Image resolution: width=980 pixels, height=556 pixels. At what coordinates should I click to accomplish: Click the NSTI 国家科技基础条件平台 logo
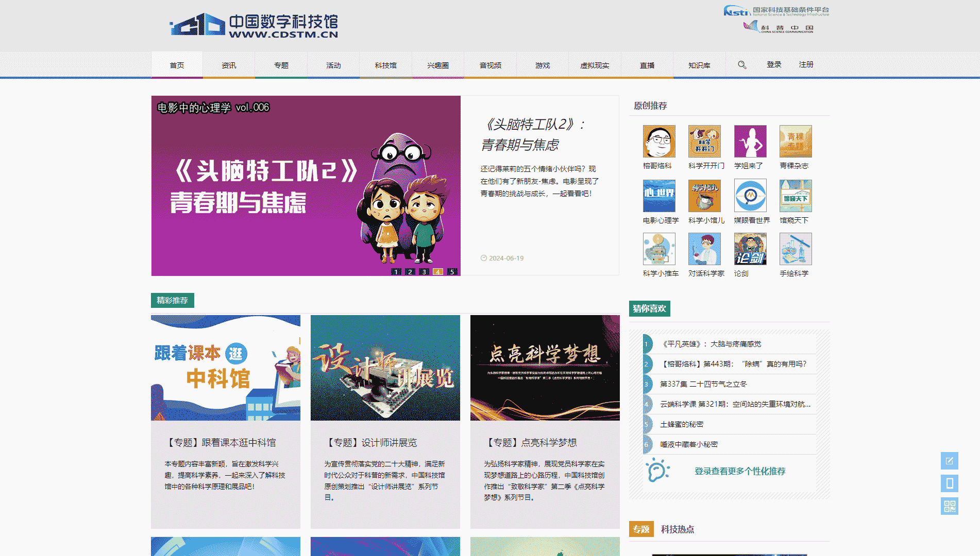[x=776, y=11]
